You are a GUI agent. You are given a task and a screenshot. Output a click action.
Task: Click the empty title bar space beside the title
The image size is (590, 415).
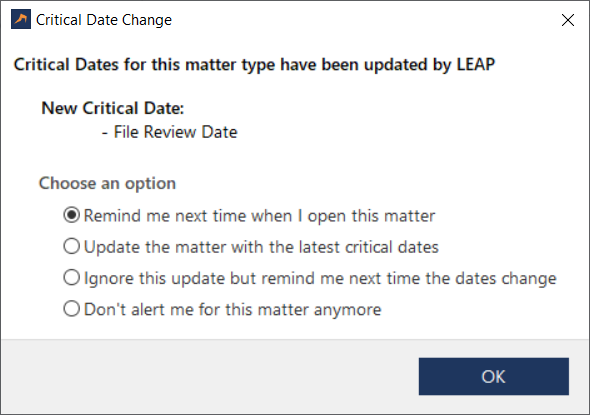[x=363, y=20]
